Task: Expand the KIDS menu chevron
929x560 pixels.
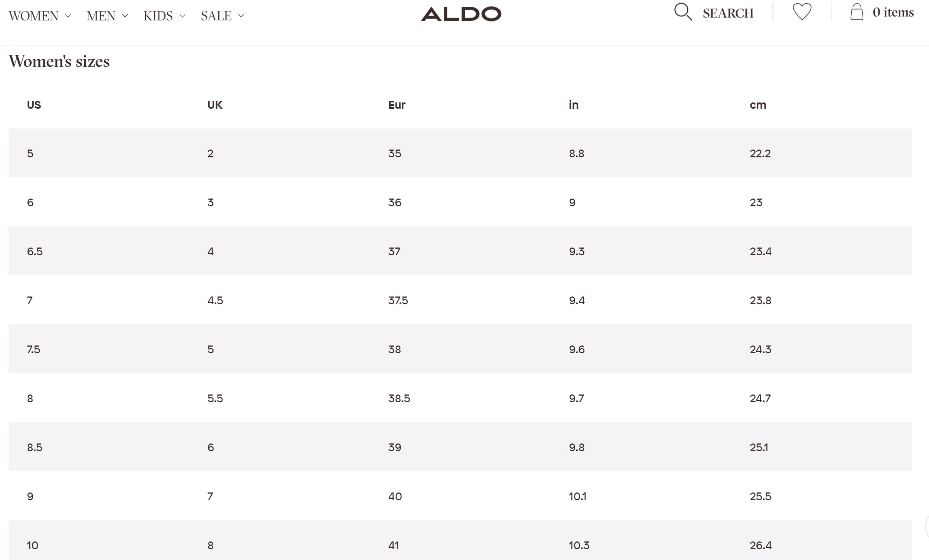Action: click(182, 16)
